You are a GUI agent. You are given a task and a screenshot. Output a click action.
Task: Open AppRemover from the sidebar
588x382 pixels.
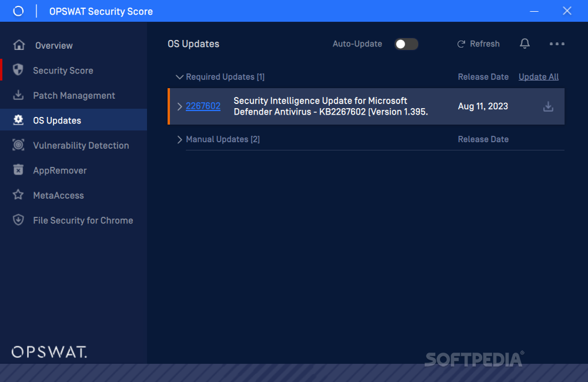(59, 170)
